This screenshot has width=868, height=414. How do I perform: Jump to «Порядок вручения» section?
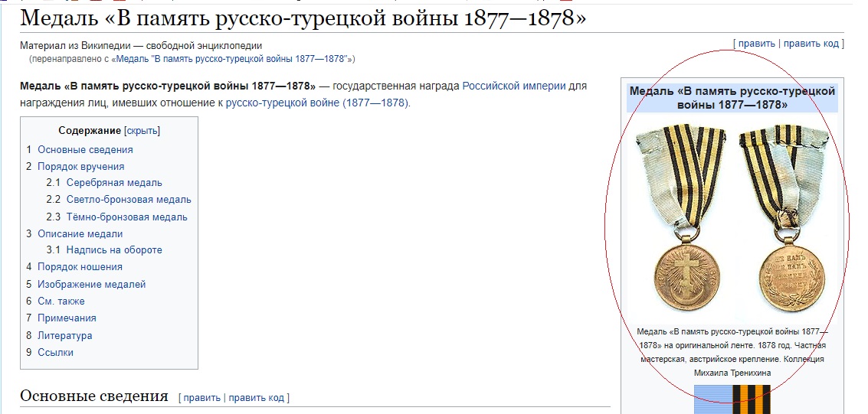80,167
